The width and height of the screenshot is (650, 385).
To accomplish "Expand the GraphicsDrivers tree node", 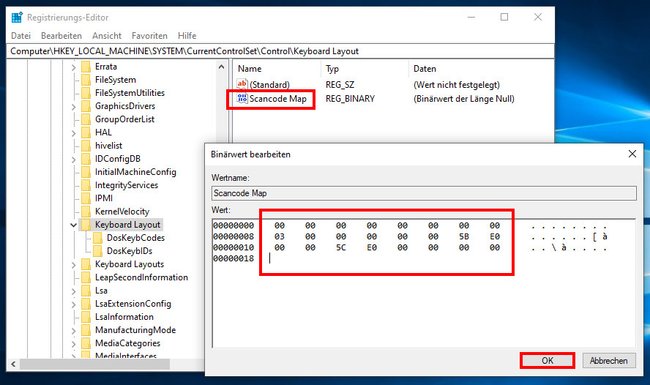I will (73, 107).
